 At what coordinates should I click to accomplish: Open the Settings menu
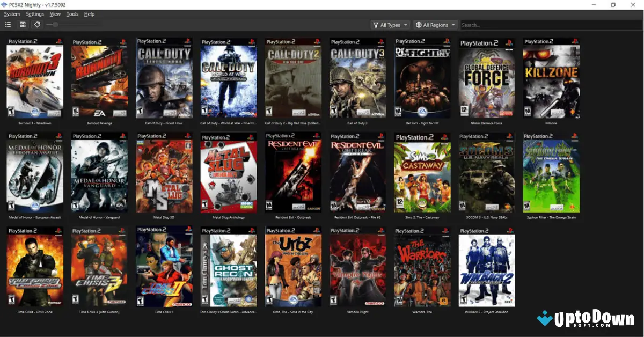34,14
